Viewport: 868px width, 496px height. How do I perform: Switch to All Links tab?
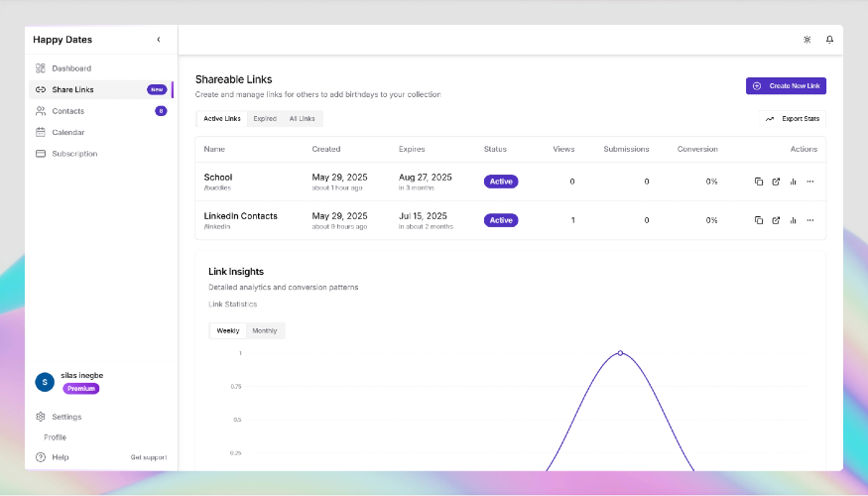pyautogui.click(x=302, y=118)
